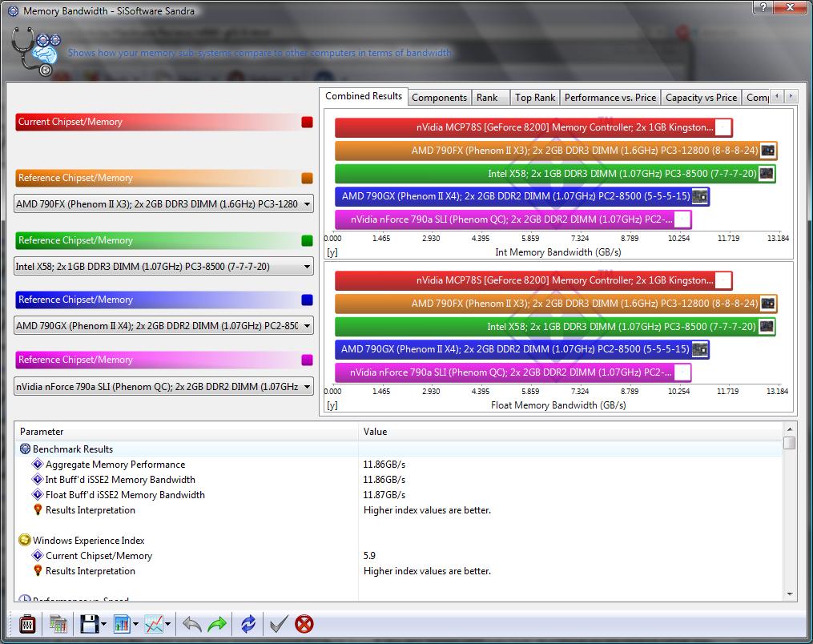
Task: Select the Capacity vs Price tab
Action: tap(701, 98)
